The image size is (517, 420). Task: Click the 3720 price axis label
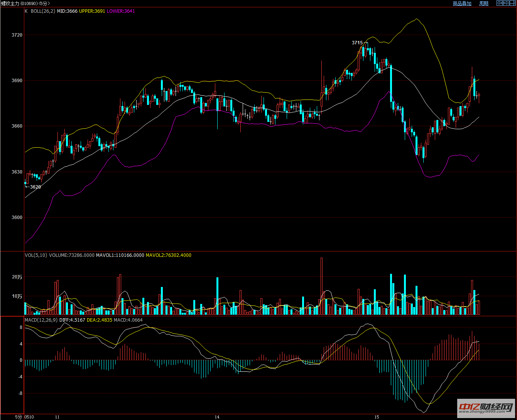point(17,35)
